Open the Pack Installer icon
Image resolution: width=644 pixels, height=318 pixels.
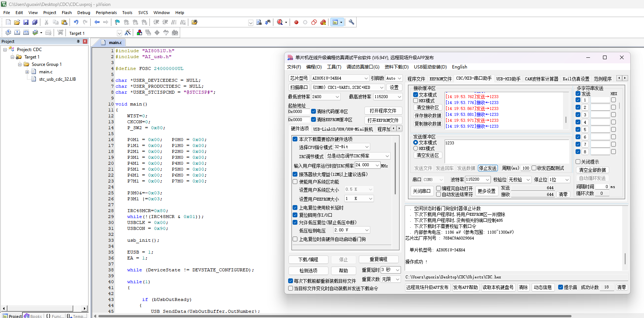175,33
